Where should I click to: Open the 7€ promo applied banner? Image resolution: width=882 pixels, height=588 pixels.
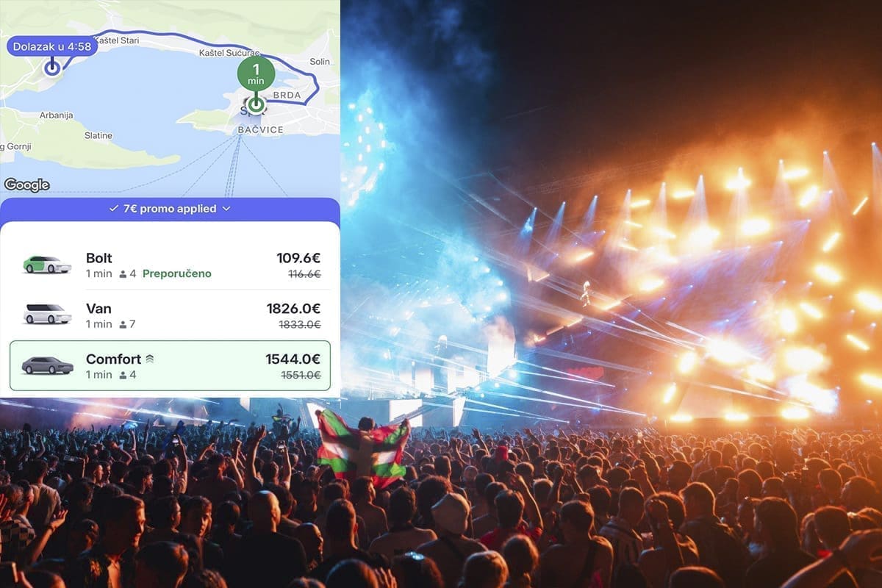(x=170, y=209)
